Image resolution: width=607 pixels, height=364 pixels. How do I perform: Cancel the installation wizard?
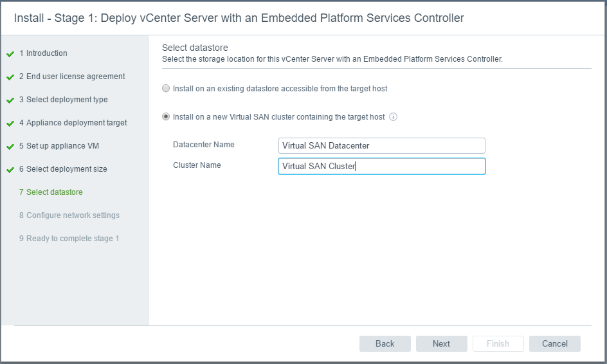pyautogui.click(x=555, y=343)
